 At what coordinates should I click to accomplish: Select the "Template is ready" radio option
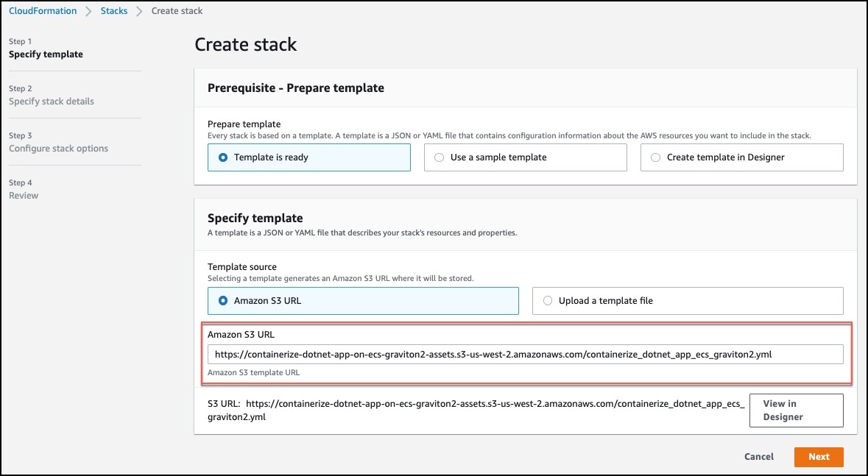pyautogui.click(x=309, y=157)
